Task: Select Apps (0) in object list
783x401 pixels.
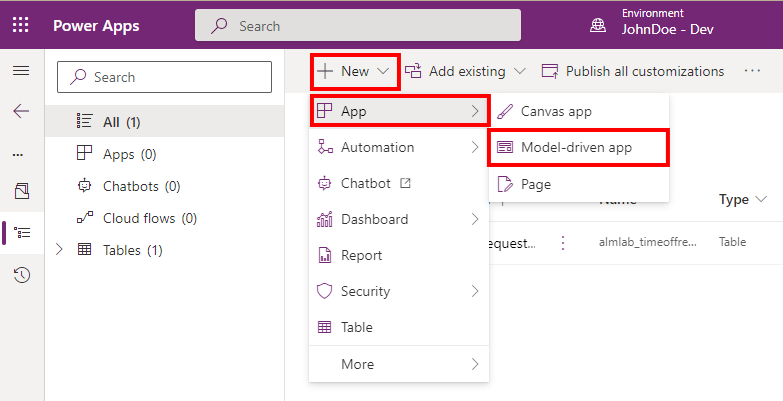Action: click(x=165, y=154)
